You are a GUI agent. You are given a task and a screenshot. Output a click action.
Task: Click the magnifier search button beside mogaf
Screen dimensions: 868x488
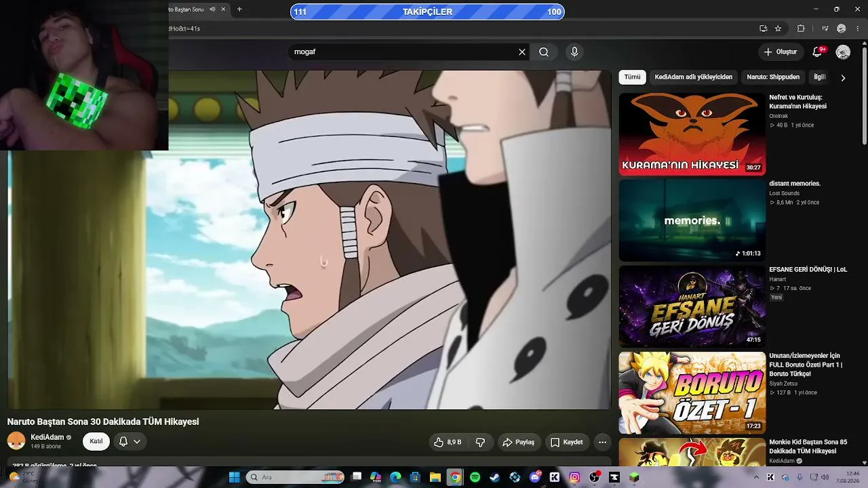[x=544, y=52]
